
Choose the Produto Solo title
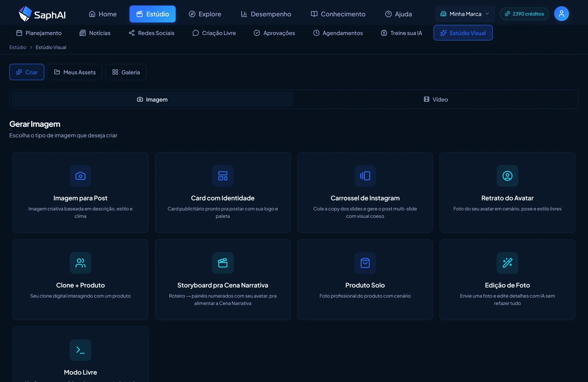pos(365,285)
